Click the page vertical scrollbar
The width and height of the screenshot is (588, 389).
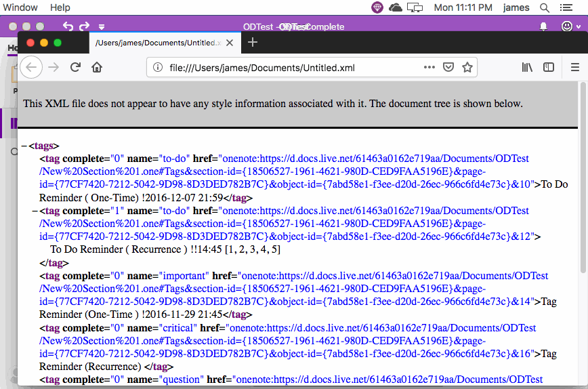583,178
